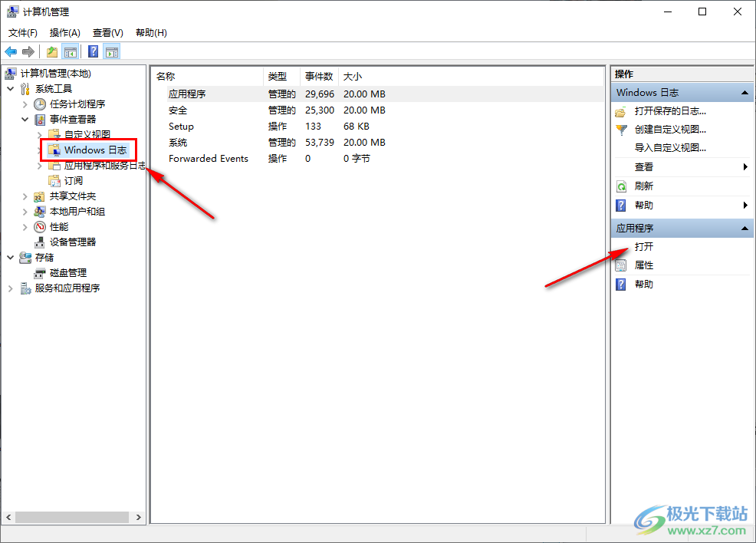Viewport: 756px width, 543px height.
Task: Click the tree pane scroll left arrow
Action: click(x=8, y=518)
